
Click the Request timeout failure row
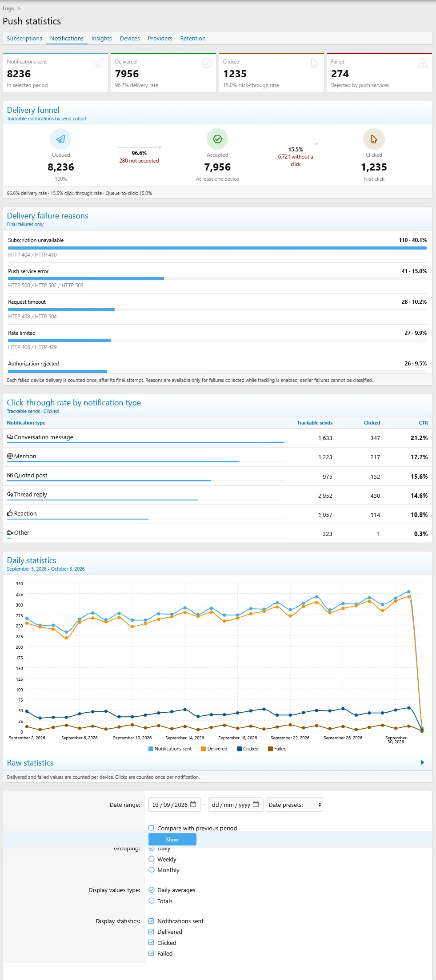coord(217,309)
